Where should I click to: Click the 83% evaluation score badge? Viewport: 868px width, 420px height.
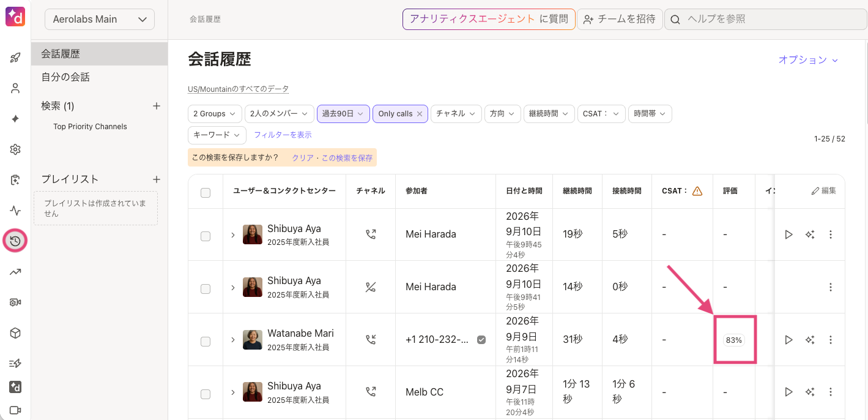pyautogui.click(x=733, y=340)
